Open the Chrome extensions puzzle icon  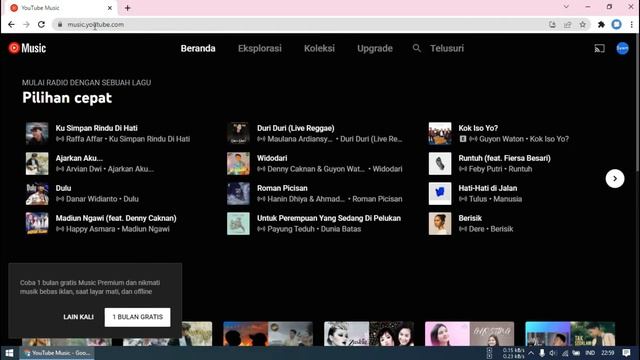click(x=601, y=24)
